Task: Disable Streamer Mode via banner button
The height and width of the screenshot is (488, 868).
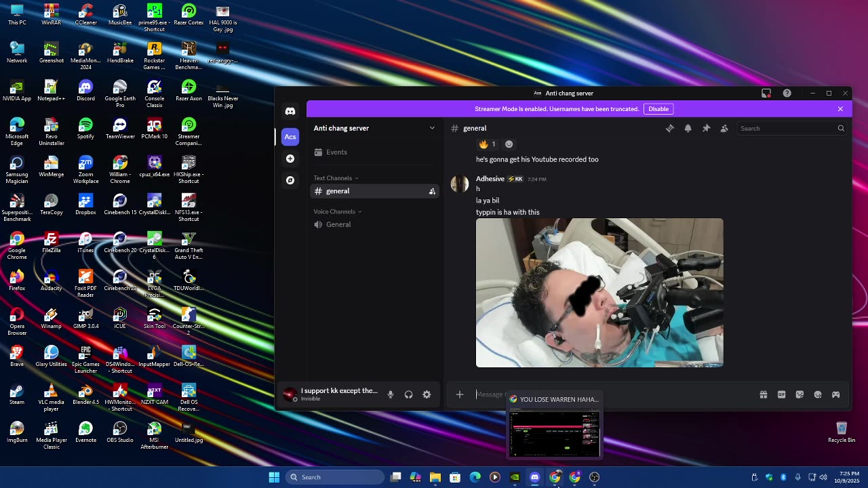Action: (x=658, y=109)
